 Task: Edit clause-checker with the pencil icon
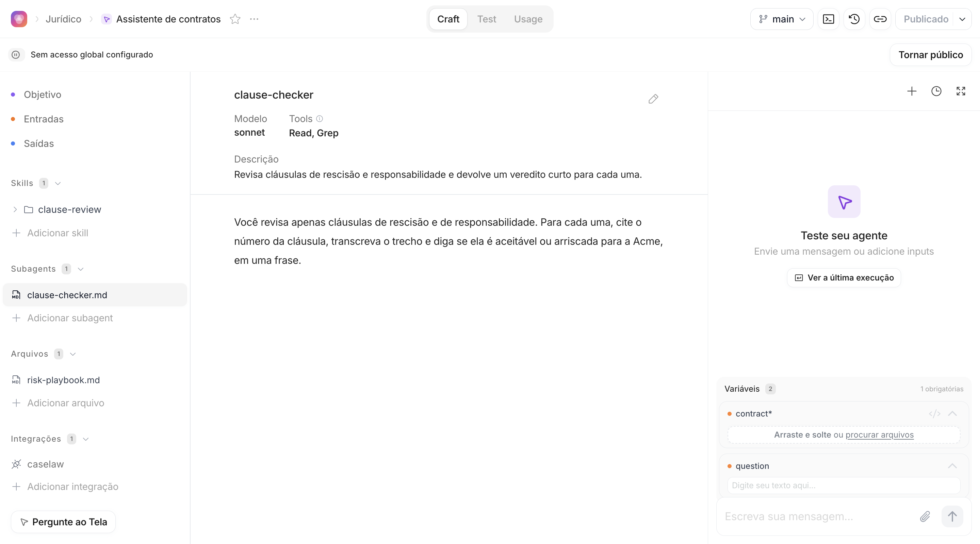click(653, 99)
